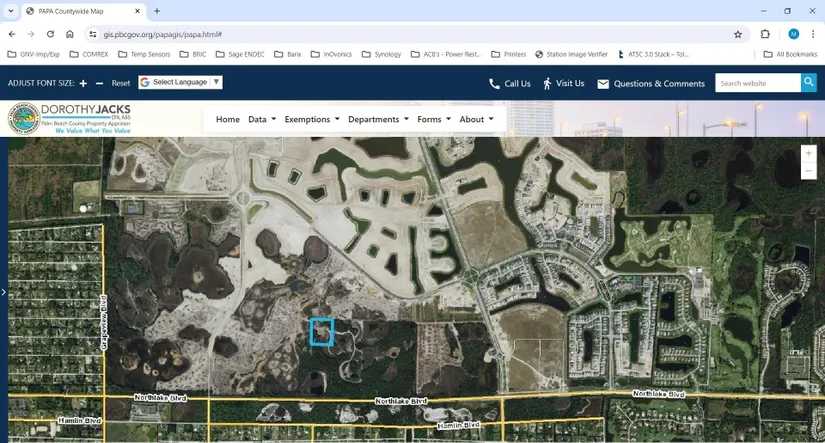
Task: Open the Departments menu
Action: point(378,119)
